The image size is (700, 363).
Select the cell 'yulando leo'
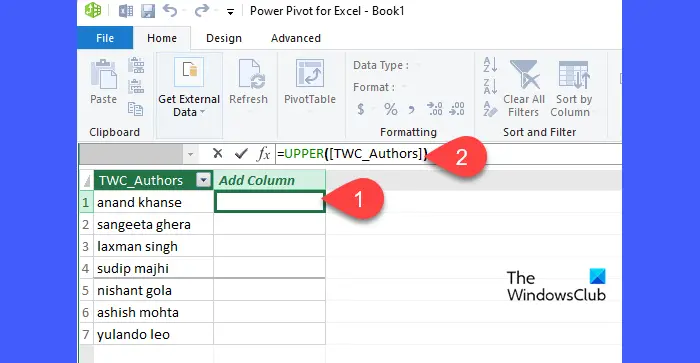(x=153, y=334)
